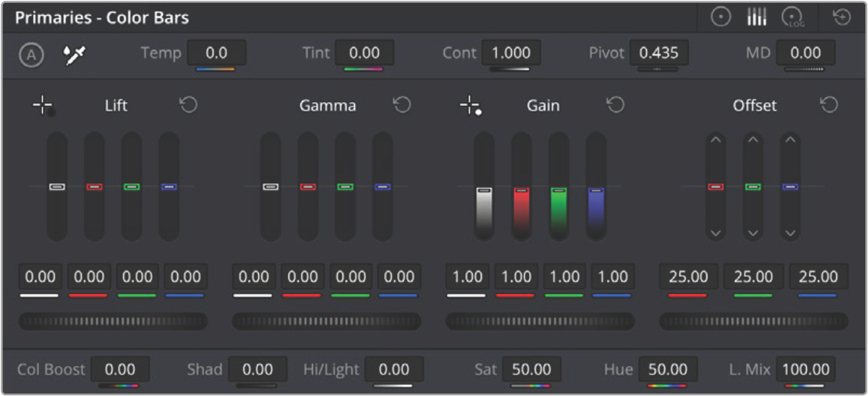Image resolution: width=868 pixels, height=396 pixels.
Task: Reset all primaries grades icon
Action: (x=842, y=18)
